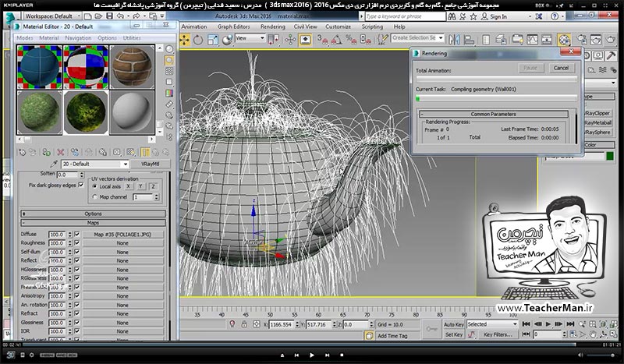Open the Customize menu
Screen dimensions: 624x364
pos(338,27)
